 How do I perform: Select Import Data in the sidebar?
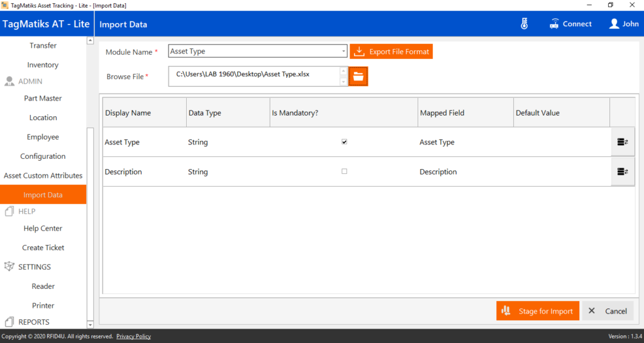43,195
